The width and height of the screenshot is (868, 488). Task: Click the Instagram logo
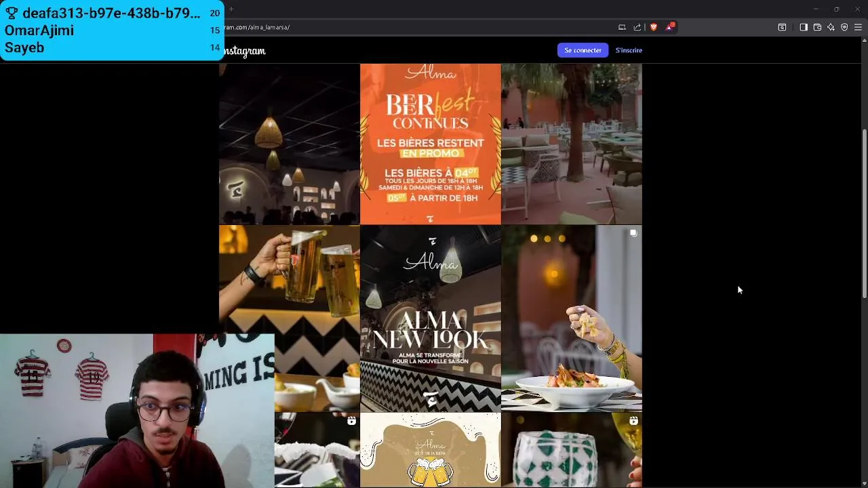pyautogui.click(x=245, y=51)
